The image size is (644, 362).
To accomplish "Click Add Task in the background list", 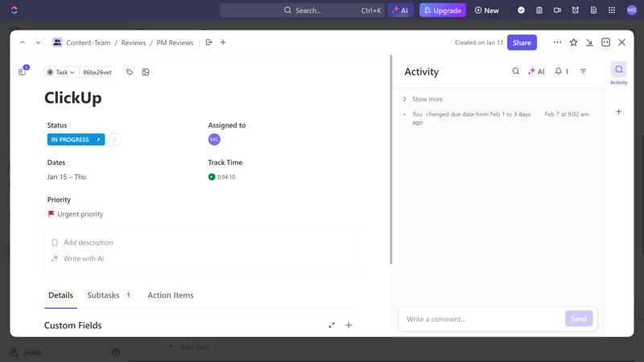I will click(188, 347).
